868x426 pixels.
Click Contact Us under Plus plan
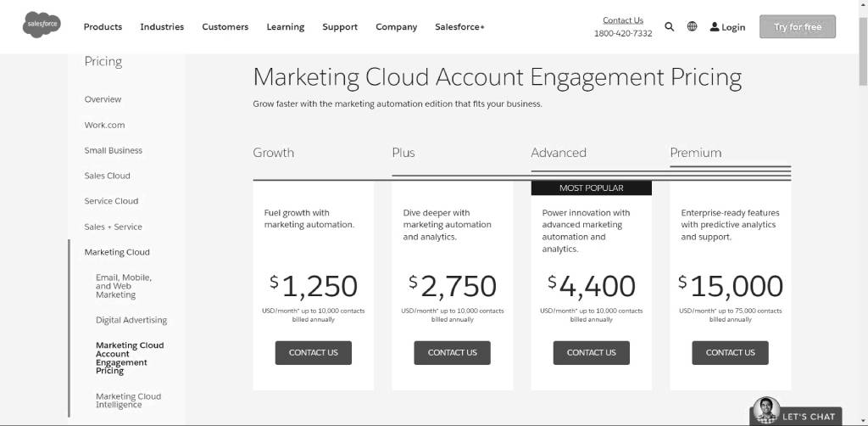coord(453,353)
